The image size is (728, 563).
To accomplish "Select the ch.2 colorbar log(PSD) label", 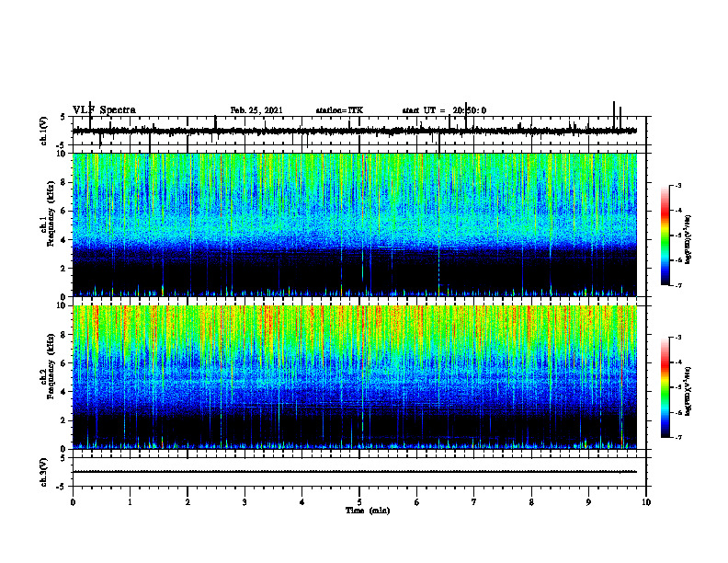I will pos(688,391).
